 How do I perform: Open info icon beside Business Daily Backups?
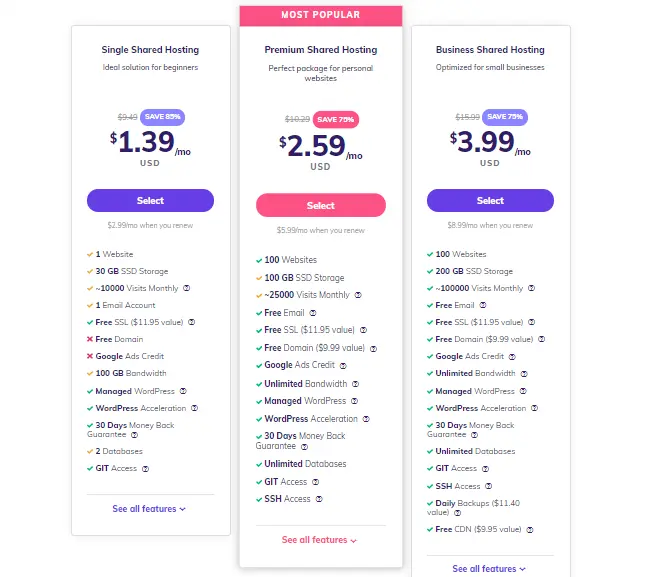pos(457,513)
